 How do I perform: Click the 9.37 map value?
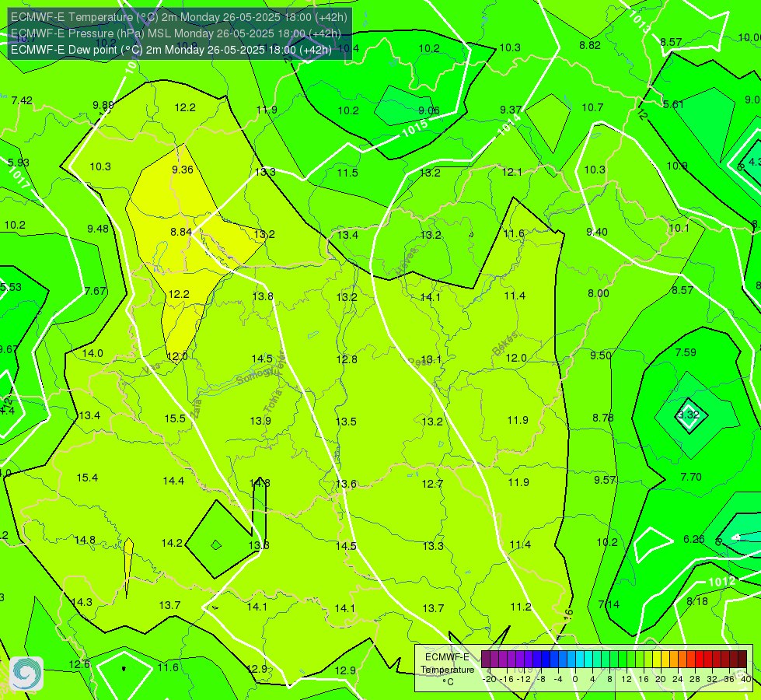click(511, 110)
